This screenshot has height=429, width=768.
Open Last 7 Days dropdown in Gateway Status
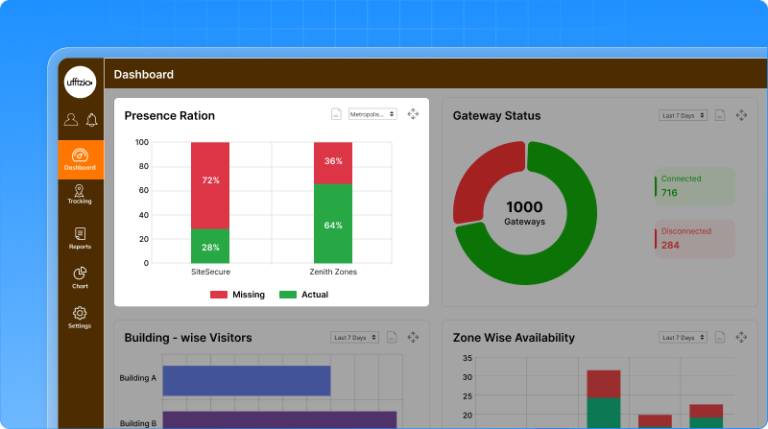pyautogui.click(x=683, y=115)
